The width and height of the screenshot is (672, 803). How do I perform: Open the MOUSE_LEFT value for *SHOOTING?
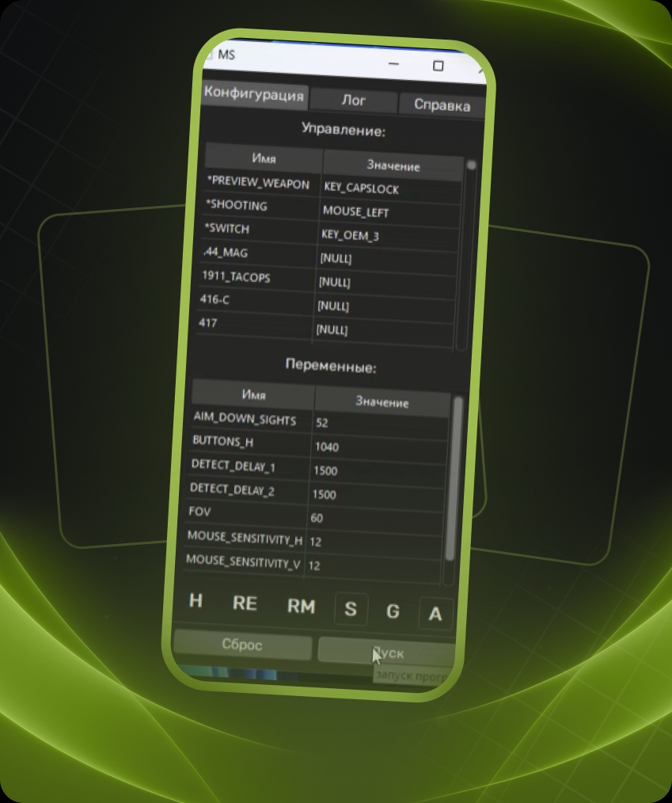[390, 212]
